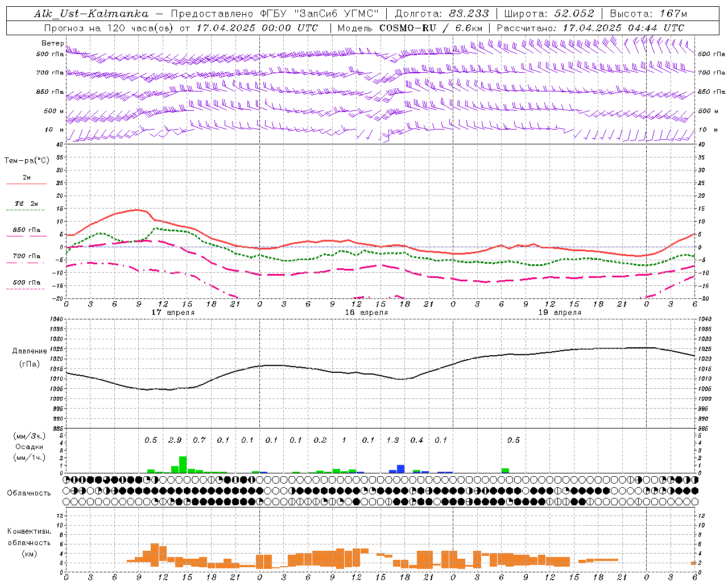The height and width of the screenshot is (582, 728).
Task: Click the precipitation total 2.9
Action: point(175,440)
